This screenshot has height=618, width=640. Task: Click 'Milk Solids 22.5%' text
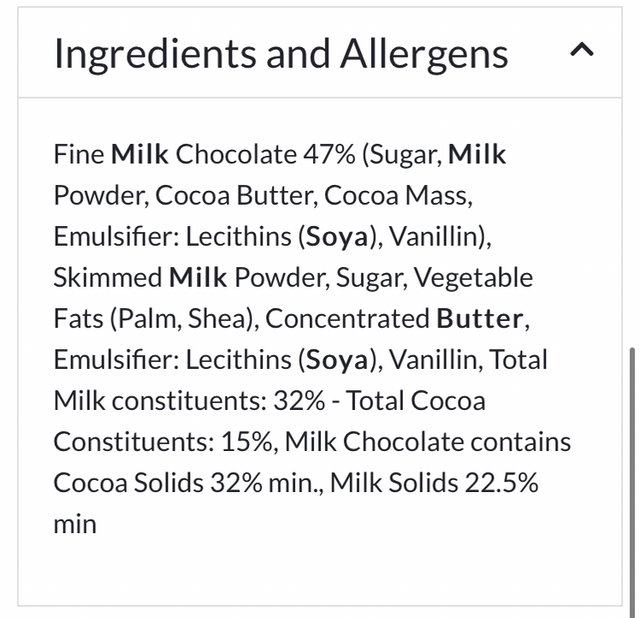pyautogui.click(x=434, y=483)
